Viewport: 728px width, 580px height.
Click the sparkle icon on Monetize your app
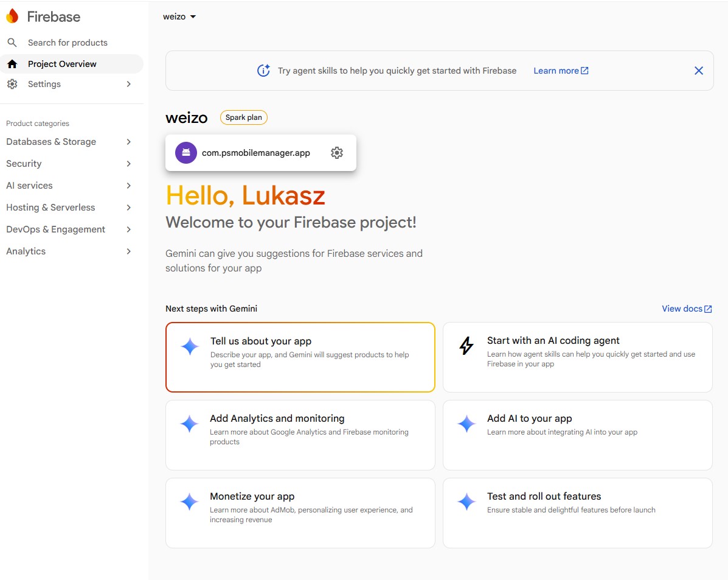tap(189, 502)
